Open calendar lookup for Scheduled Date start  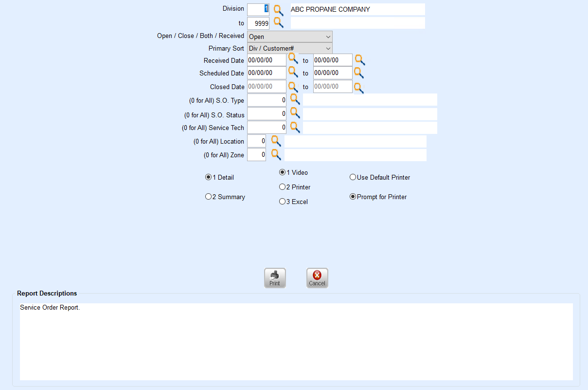click(293, 72)
